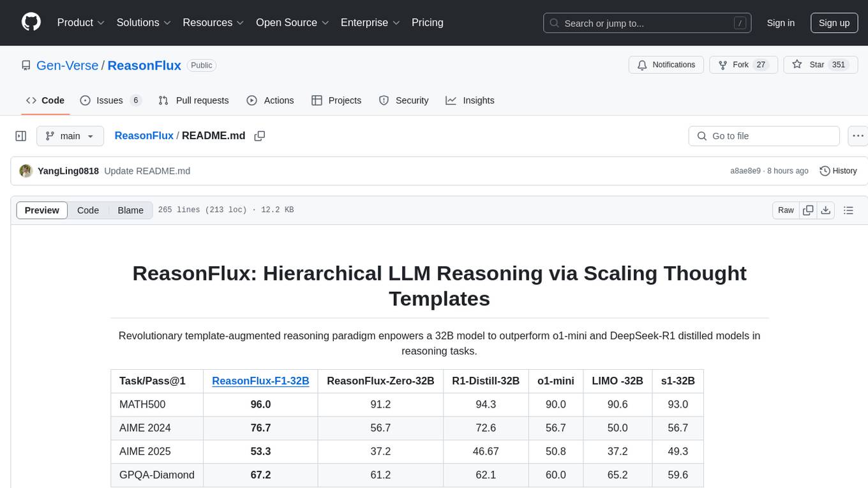
Task: Open the document outline icon
Action: (x=849, y=210)
